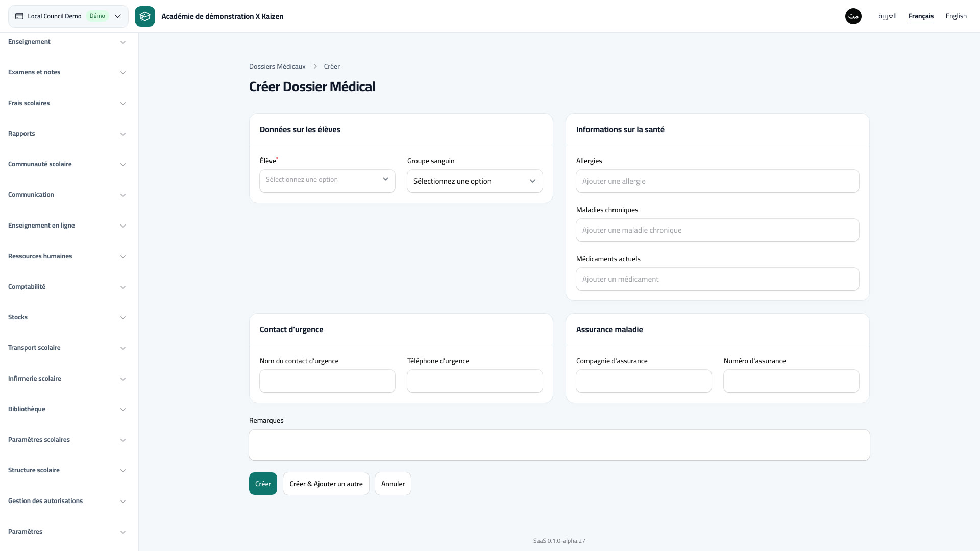The height and width of the screenshot is (551, 980).
Task: Click the Annuler button
Action: 393,484
